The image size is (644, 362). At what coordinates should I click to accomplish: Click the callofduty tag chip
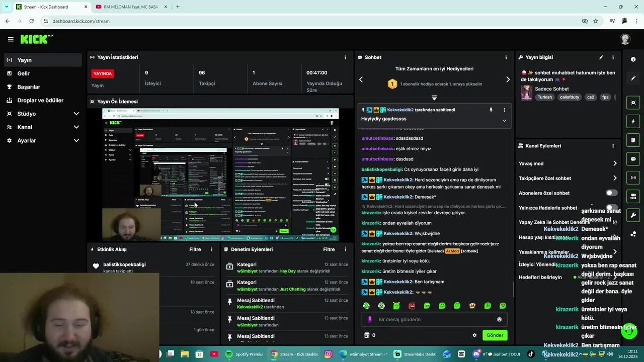[x=570, y=97]
